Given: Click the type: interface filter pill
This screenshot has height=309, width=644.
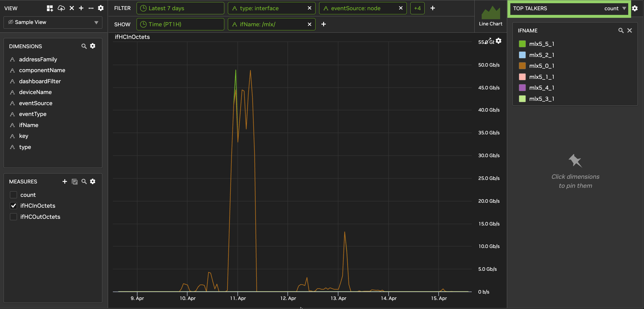Looking at the screenshot, I should click(x=271, y=8).
